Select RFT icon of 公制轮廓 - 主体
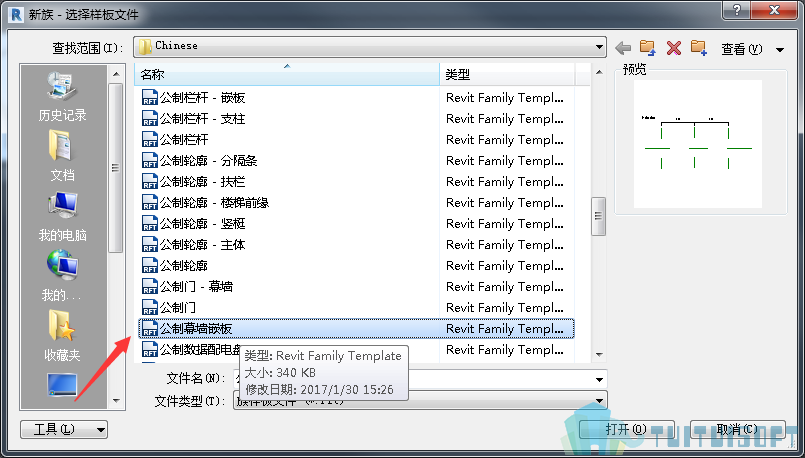Viewport: 805px width, 458px height. coord(149,244)
